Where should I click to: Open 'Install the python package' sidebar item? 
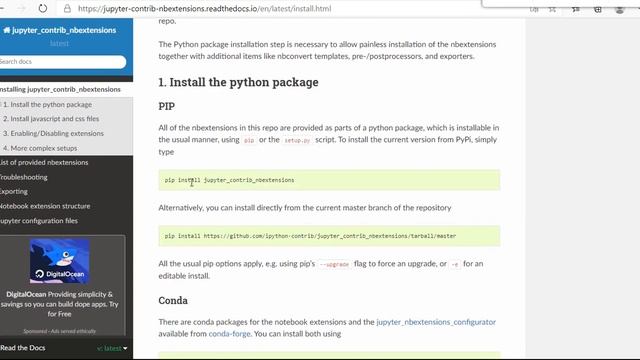[x=47, y=104]
